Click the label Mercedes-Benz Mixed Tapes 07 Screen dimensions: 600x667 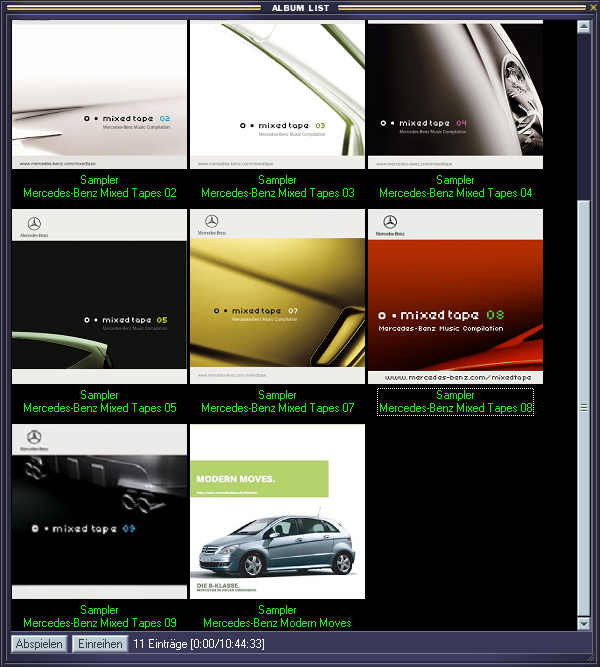point(278,408)
